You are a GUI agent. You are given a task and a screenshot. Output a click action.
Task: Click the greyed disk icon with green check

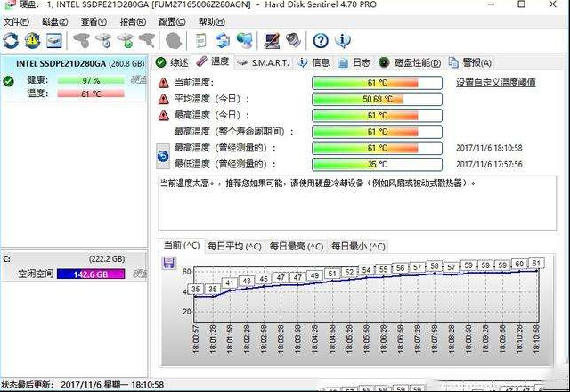pyautogui.click(x=126, y=40)
